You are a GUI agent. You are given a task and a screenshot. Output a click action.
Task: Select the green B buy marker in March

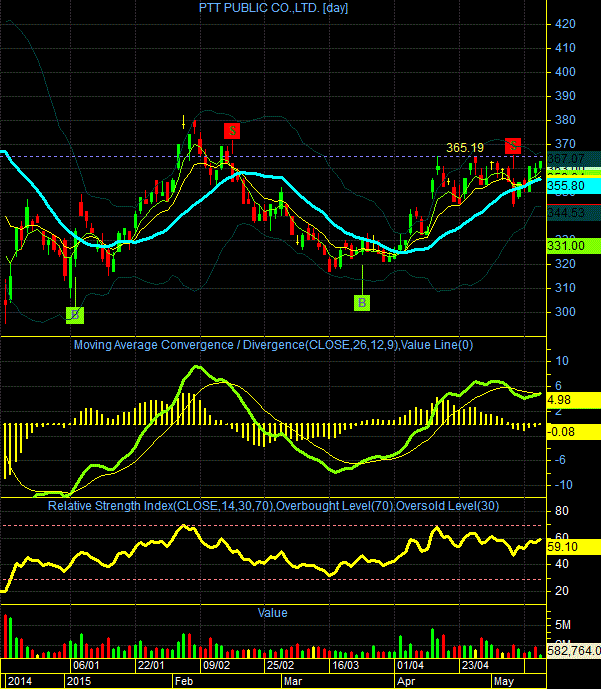click(362, 303)
